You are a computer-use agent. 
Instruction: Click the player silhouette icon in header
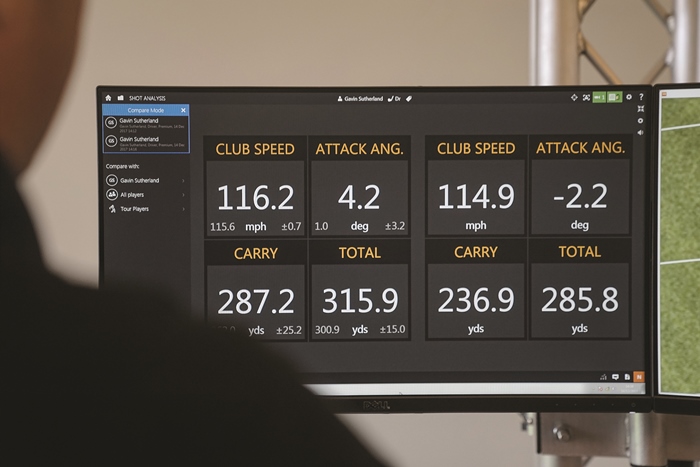[340, 99]
